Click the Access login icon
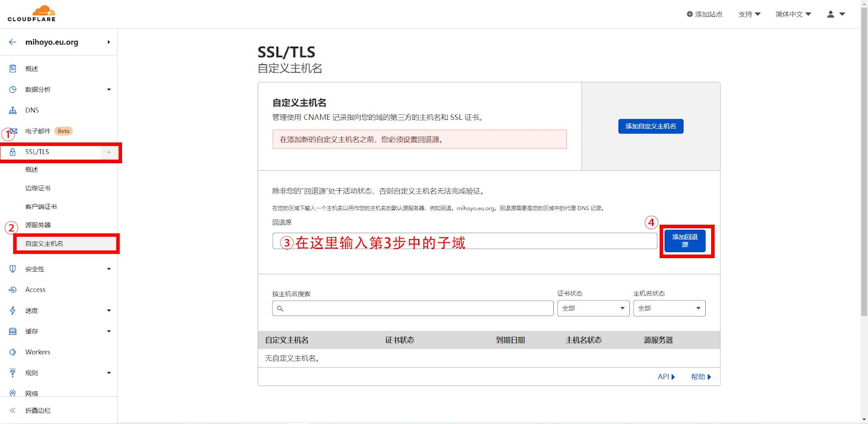 pos(12,290)
